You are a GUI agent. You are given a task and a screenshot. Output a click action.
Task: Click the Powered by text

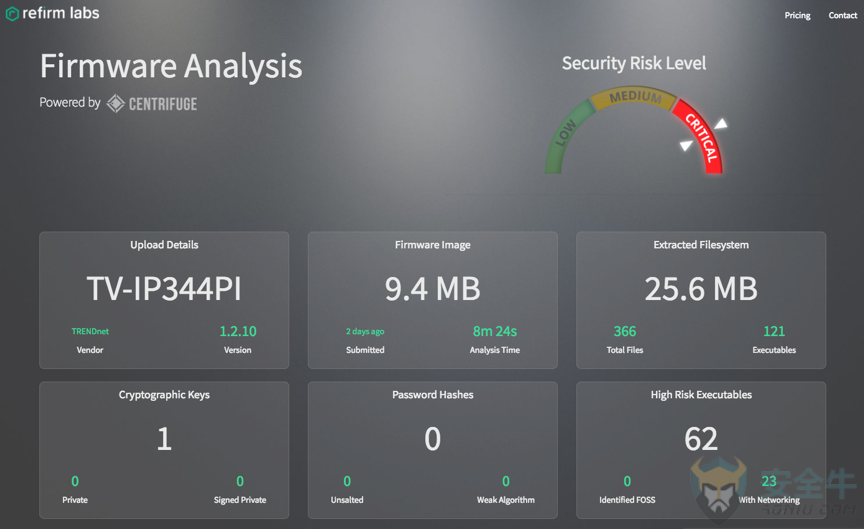pyautogui.click(x=70, y=102)
